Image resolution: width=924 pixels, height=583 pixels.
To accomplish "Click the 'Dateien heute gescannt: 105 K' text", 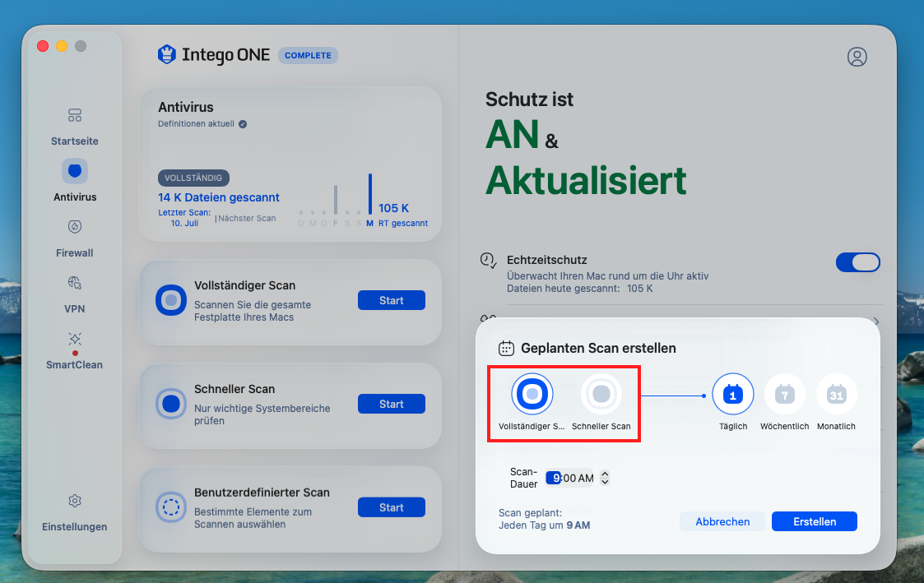I will [580, 289].
